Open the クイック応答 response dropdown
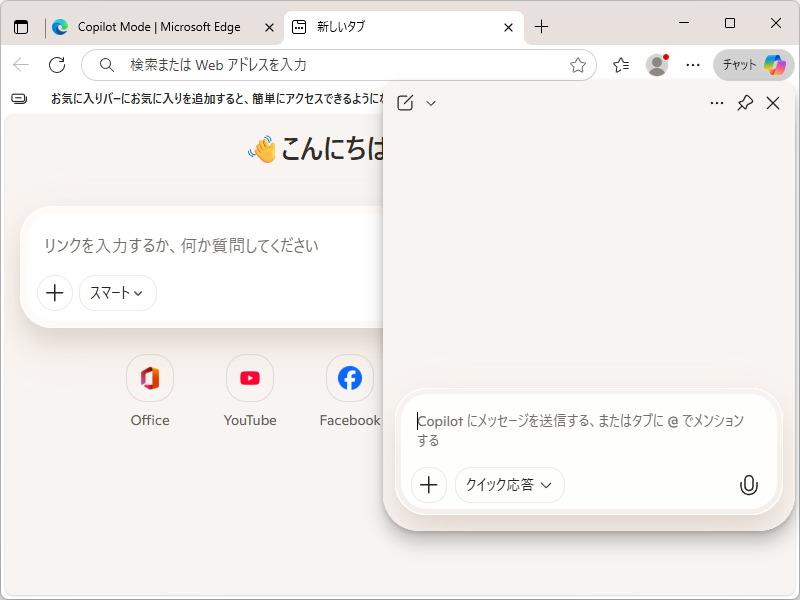Viewport: 800px width, 600px height. pyautogui.click(x=509, y=484)
